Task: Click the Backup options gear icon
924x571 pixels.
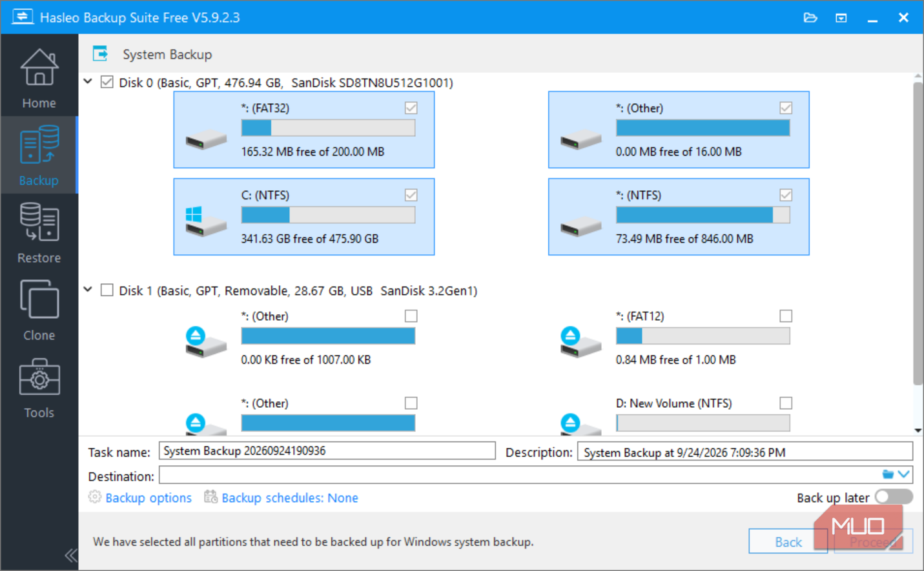Action: (x=95, y=497)
